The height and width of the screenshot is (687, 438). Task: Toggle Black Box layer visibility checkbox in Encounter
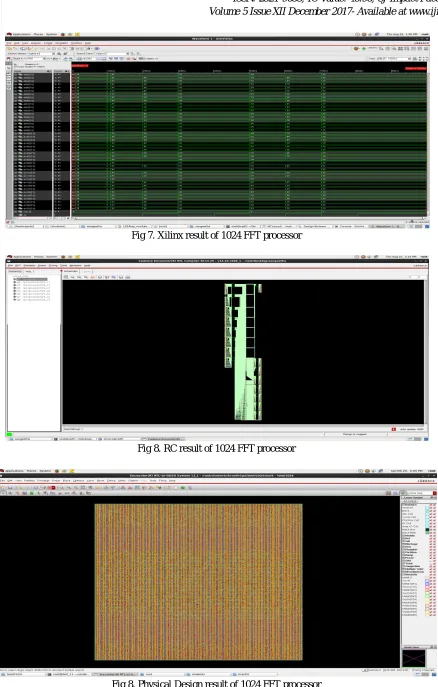click(431, 530)
